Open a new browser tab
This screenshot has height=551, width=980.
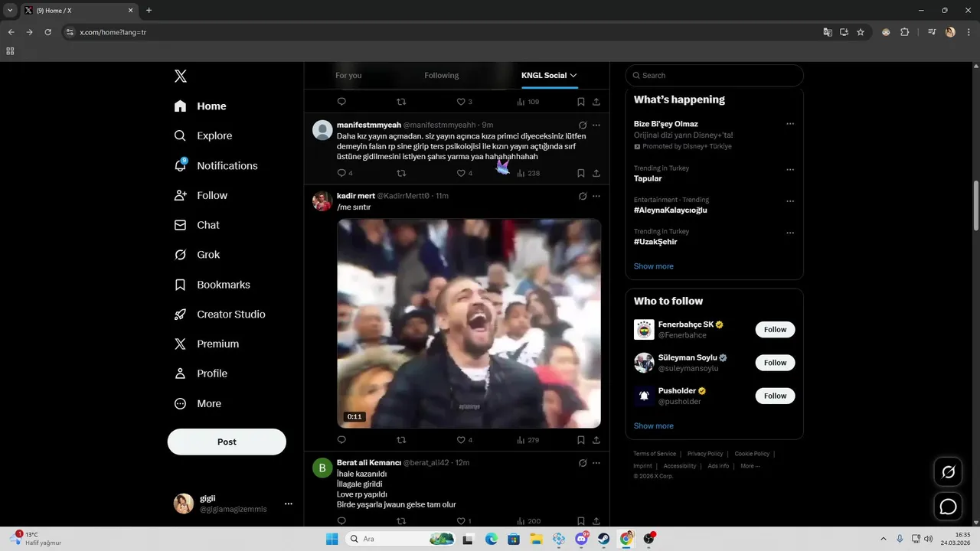pyautogui.click(x=149, y=10)
